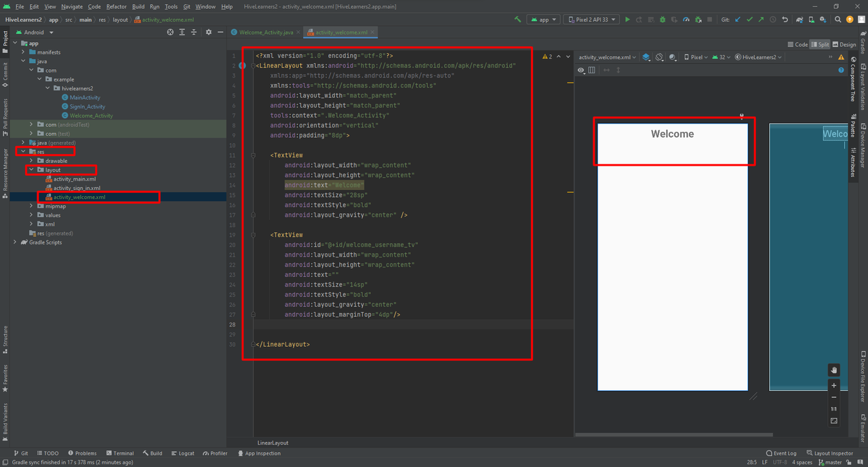Toggle the Component Tree side panel
868x467 pixels.
853,80
